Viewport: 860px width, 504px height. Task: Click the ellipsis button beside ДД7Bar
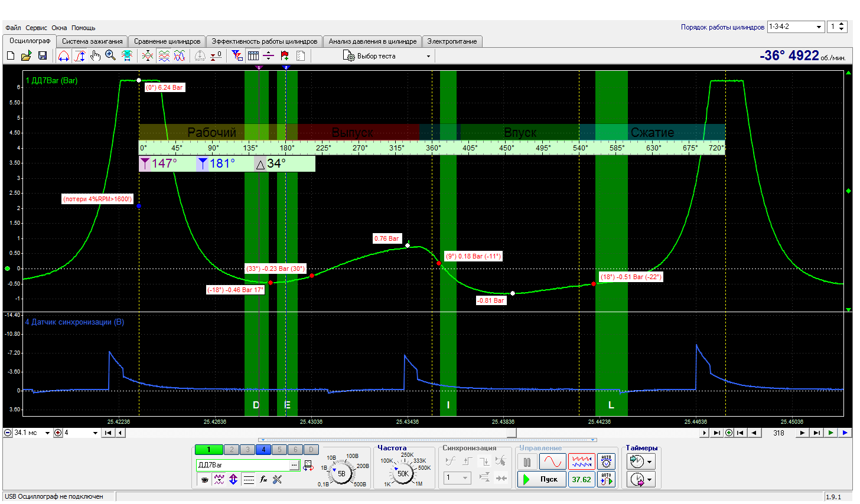(x=294, y=466)
